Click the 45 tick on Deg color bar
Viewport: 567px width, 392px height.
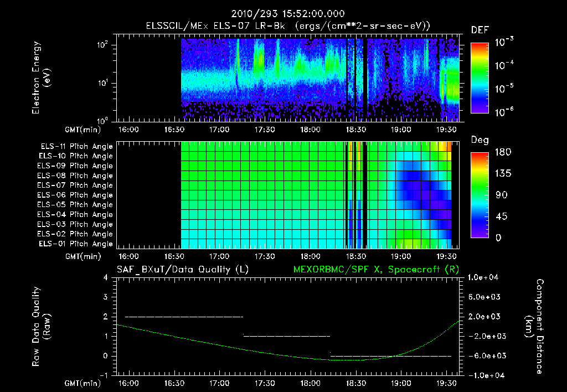(501, 216)
